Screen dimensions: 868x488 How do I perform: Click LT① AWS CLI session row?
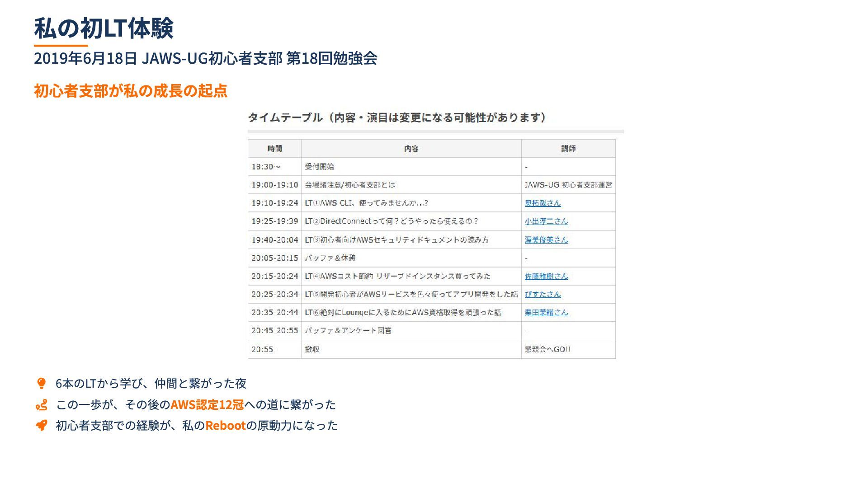click(366, 203)
